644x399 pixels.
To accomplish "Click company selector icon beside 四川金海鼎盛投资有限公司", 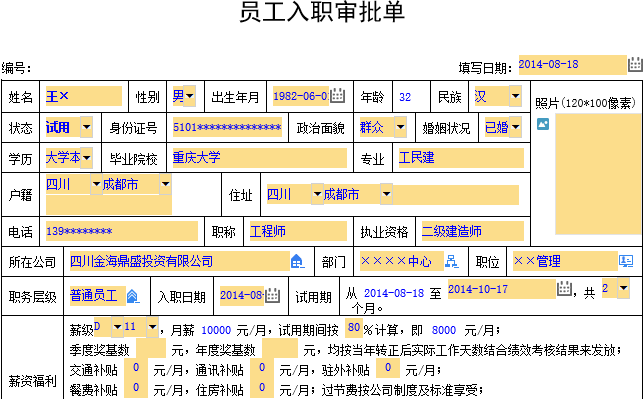I will coord(297,261).
